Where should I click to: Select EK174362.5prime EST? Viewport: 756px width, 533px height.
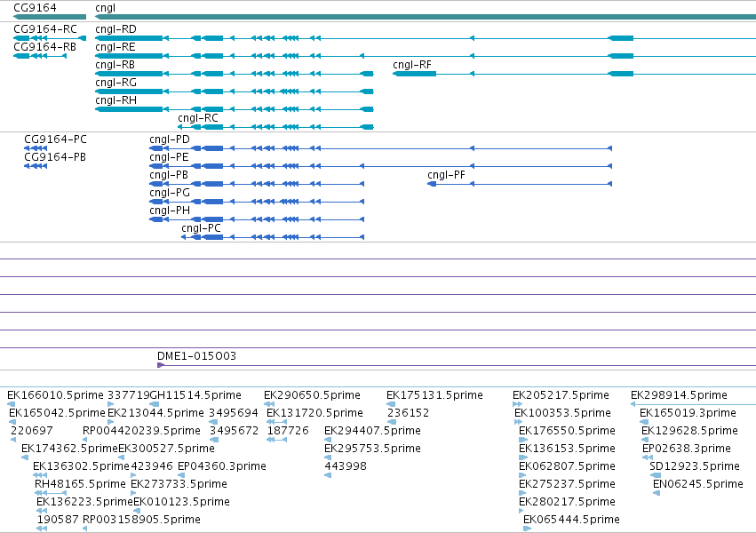(69, 449)
